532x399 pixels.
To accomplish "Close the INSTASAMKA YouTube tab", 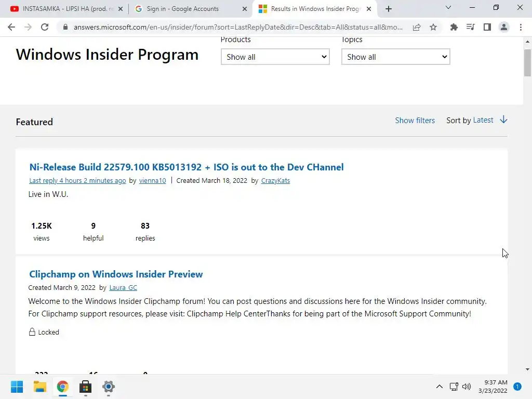I will (121, 9).
